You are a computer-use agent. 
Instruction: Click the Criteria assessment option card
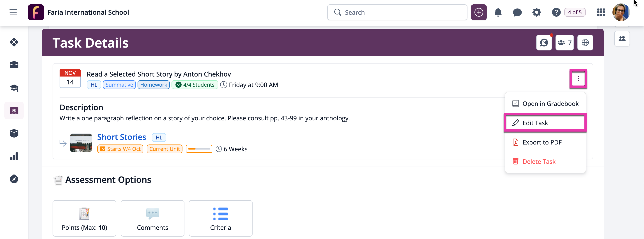[220, 218]
